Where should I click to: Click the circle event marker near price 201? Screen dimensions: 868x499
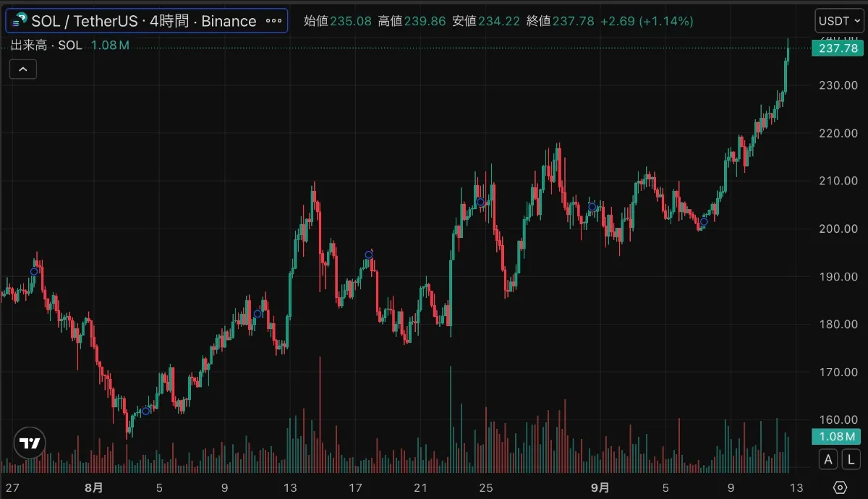pos(704,222)
